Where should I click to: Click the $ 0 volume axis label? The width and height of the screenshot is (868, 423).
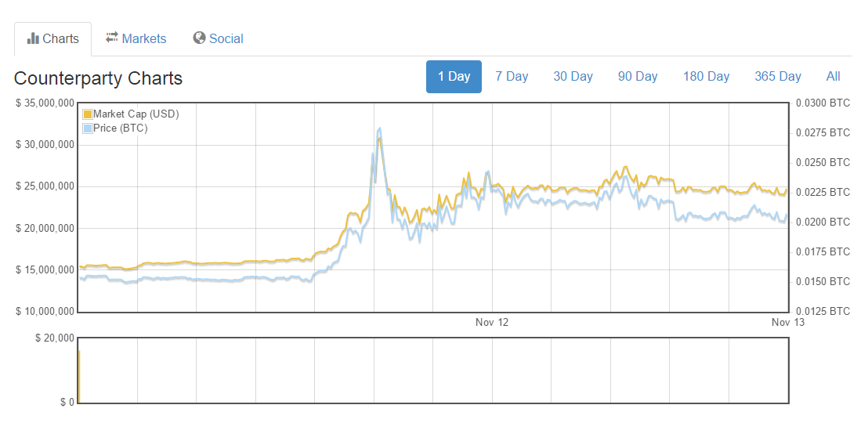pos(67,402)
